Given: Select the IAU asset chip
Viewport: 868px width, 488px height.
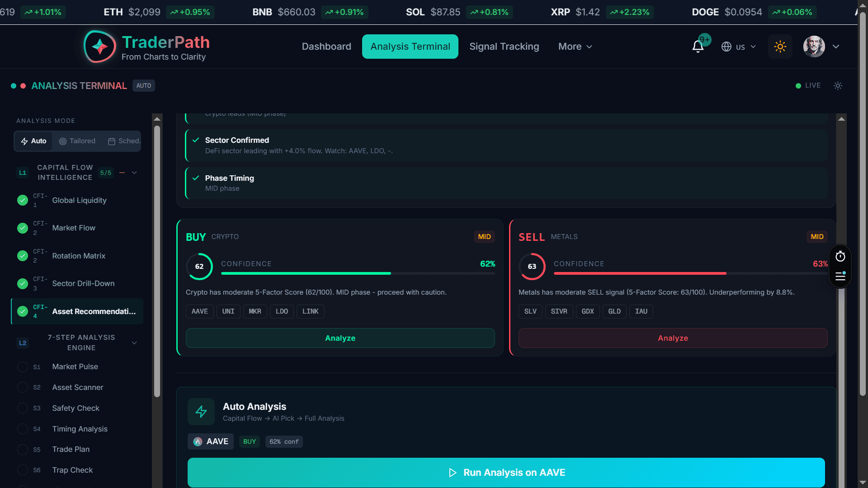Looking at the screenshot, I should (x=641, y=311).
